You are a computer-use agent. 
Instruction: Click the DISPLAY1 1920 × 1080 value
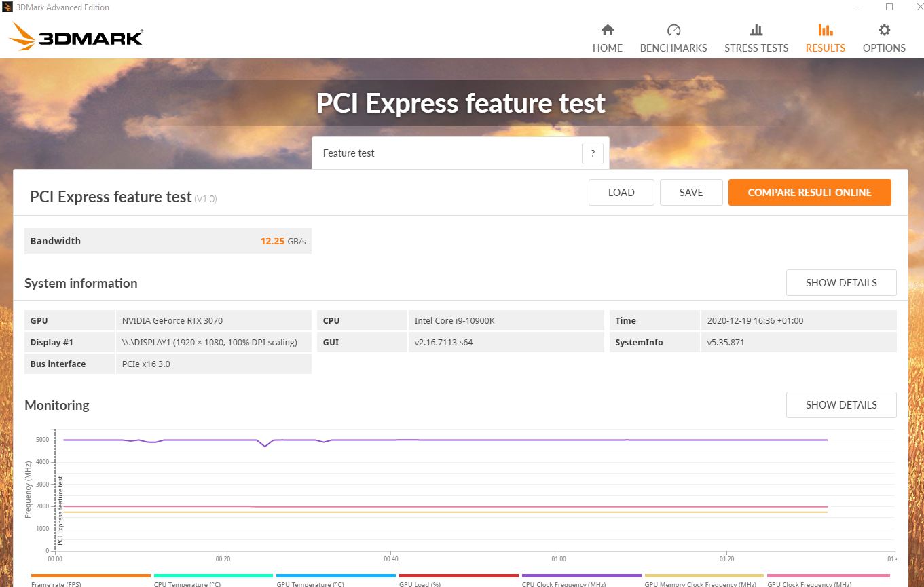(x=210, y=343)
